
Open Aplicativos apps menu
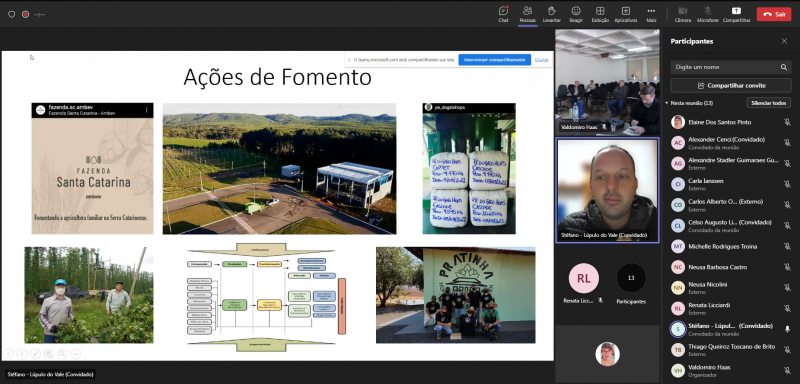click(626, 14)
